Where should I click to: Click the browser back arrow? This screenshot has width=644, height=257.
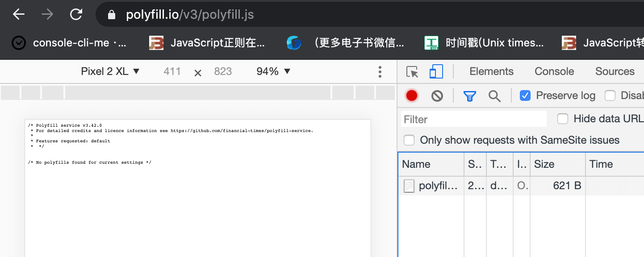(19, 15)
